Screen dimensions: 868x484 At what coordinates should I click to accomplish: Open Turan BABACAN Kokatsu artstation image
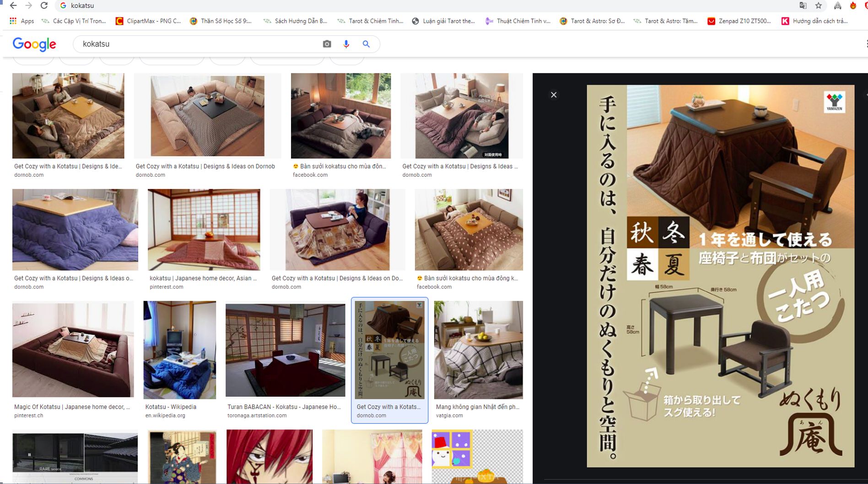pyautogui.click(x=285, y=350)
